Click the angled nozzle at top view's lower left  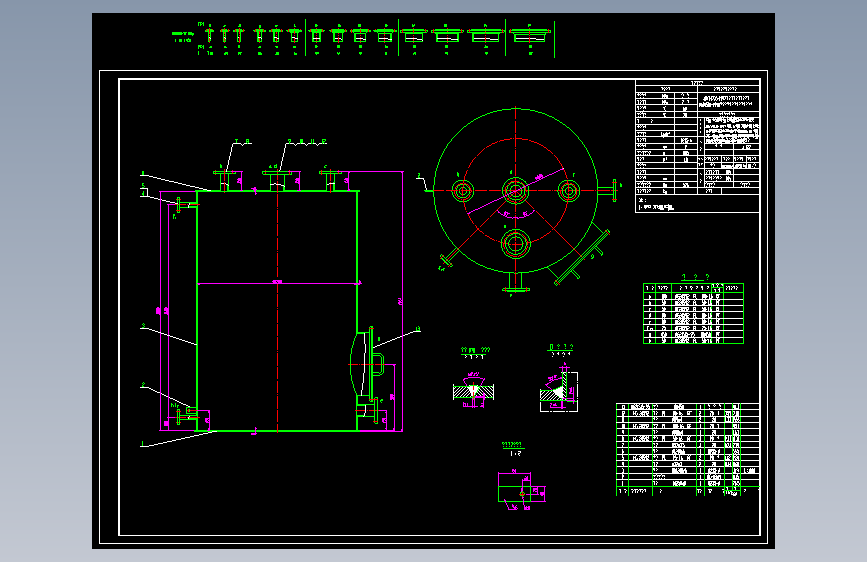pyautogui.click(x=450, y=258)
